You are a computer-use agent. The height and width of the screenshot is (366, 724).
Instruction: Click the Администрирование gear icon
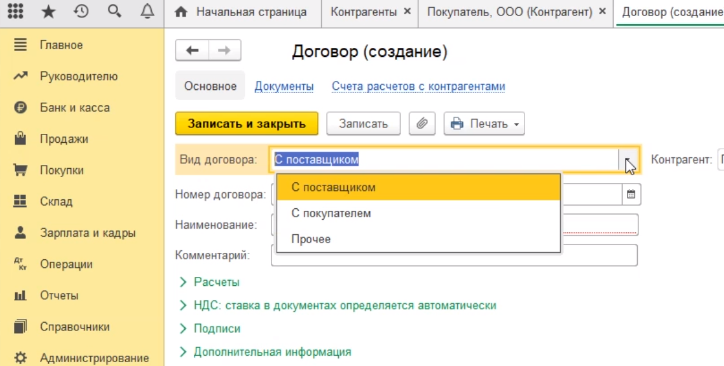tap(20, 358)
